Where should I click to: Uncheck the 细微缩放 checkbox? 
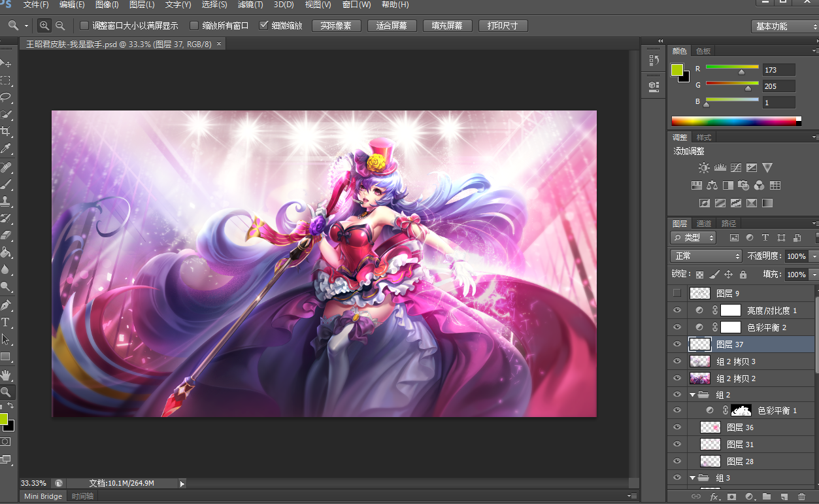pos(264,26)
